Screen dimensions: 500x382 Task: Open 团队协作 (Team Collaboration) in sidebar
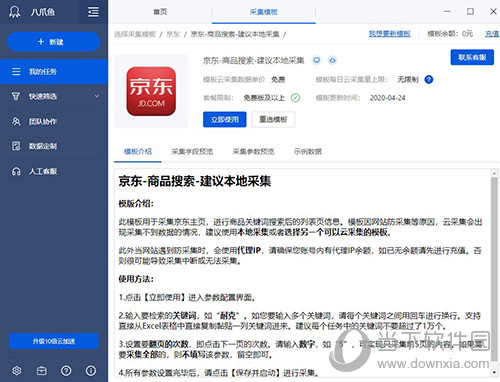coord(54,121)
